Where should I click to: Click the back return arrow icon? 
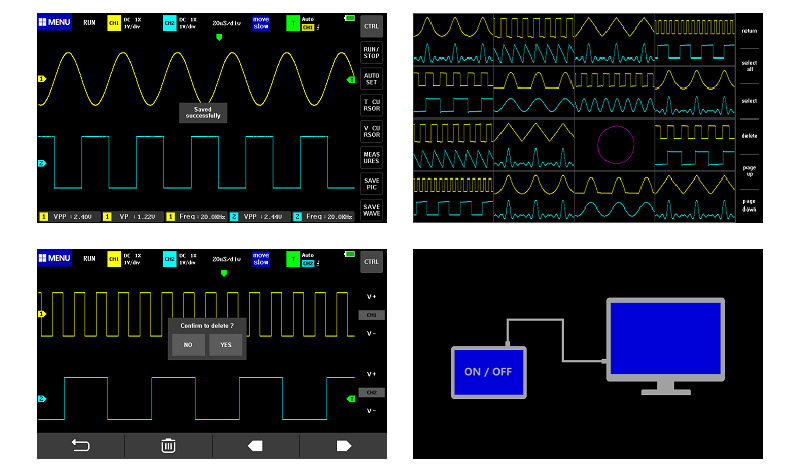tap(81, 445)
